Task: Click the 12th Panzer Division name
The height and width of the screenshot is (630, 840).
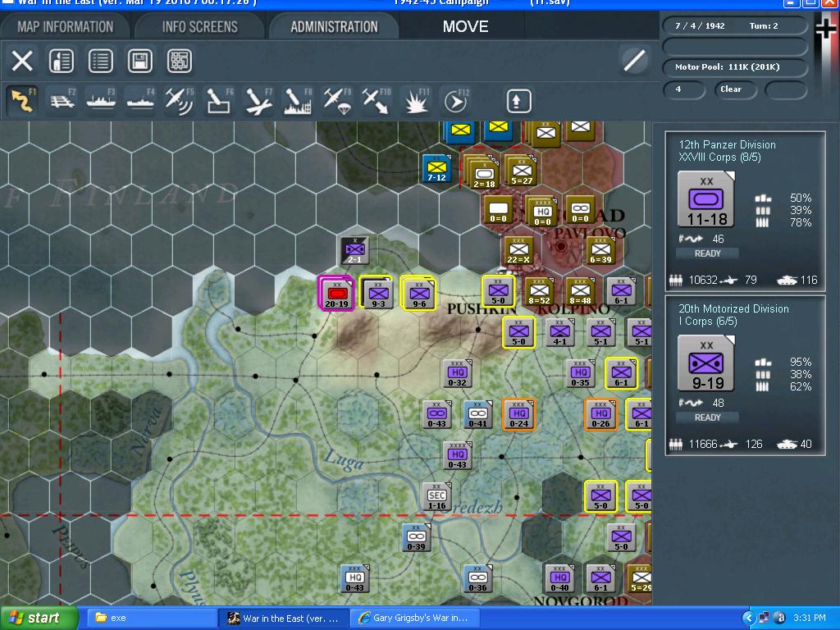Action: coord(727,144)
